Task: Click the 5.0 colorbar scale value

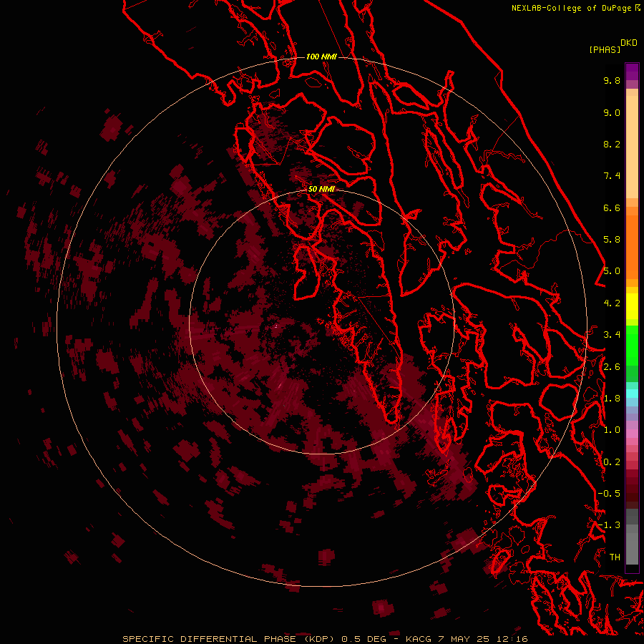Action: pyautogui.click(x=612, y=271)
